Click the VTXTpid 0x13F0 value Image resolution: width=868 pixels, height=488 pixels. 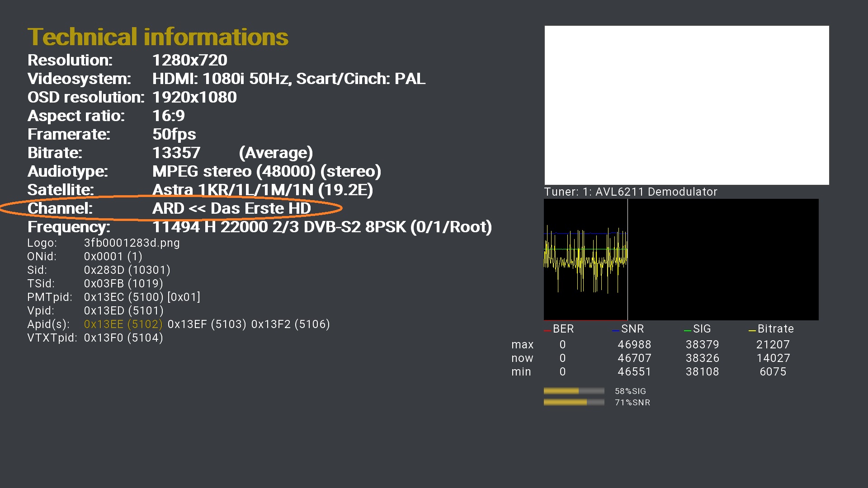tap(123, 338)
